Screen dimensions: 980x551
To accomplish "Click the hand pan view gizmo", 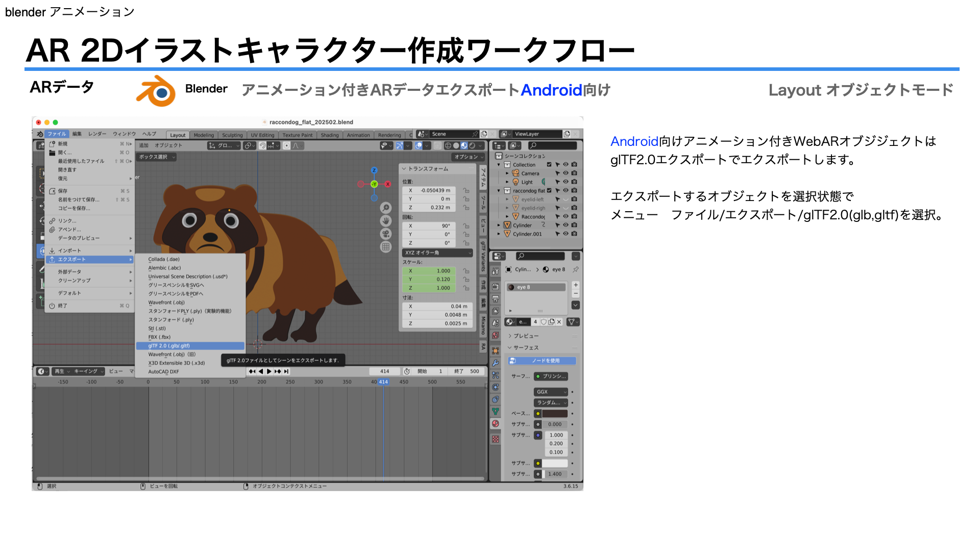I will (386, 221).
